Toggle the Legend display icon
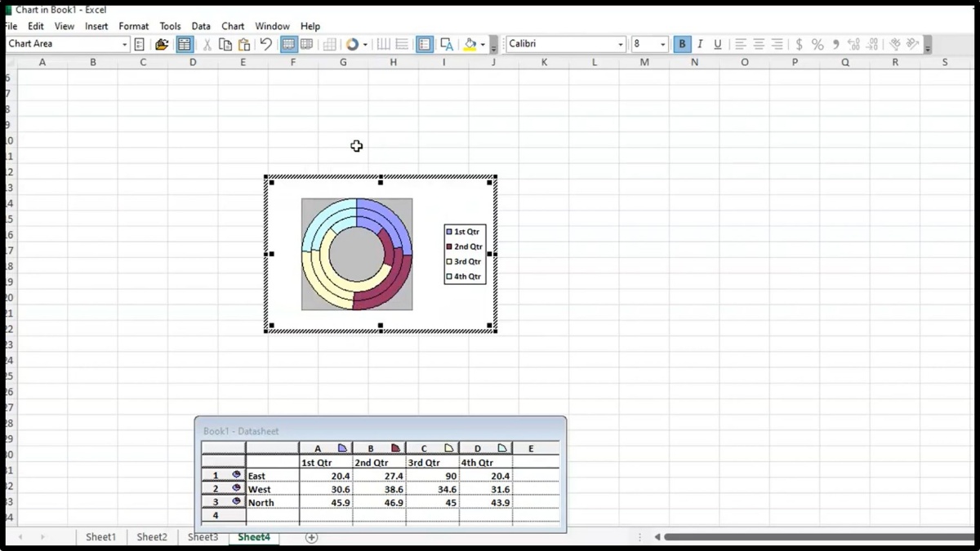Screen dimensions: 980x551 424,44
